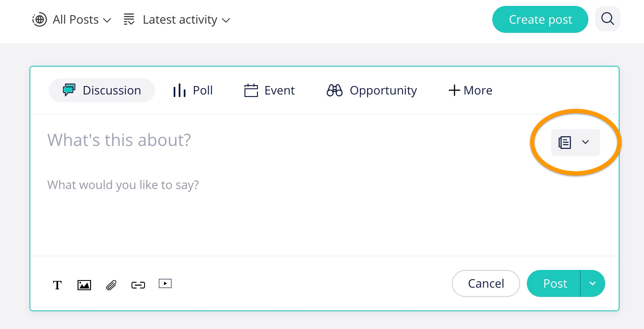Screen dimensions: 644x329
Task: Click the embed video icon
Action: coord(165,283)
